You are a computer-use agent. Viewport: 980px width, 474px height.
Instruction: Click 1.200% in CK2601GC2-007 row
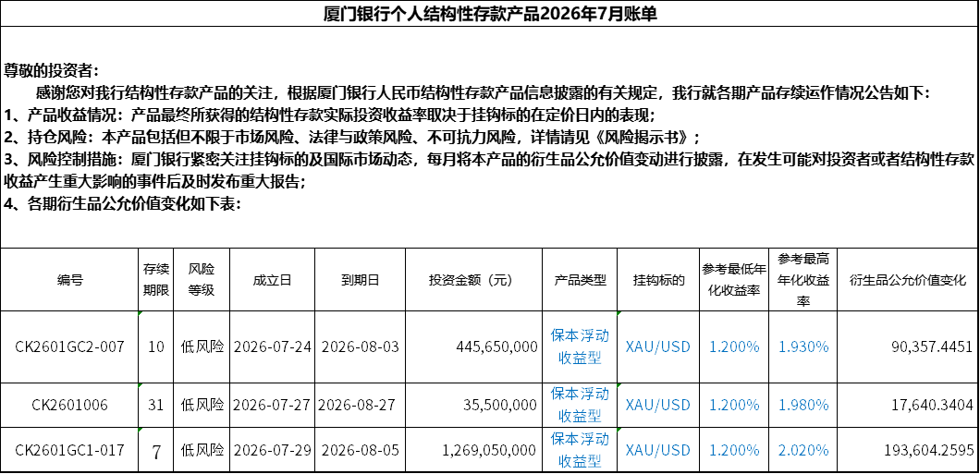coord(734,346)
